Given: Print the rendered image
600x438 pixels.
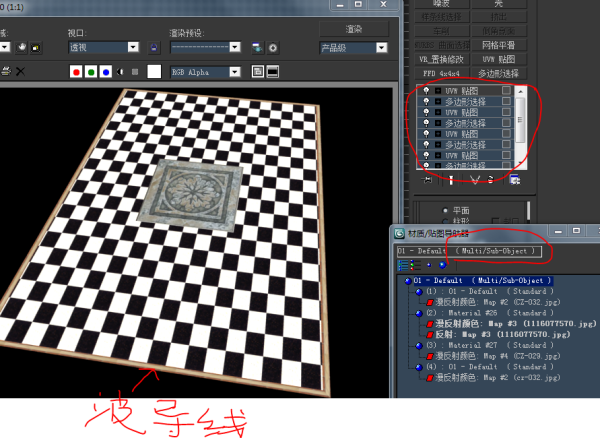Looking at the screenshot, I should pyautogui.click(x=6, y=72).
